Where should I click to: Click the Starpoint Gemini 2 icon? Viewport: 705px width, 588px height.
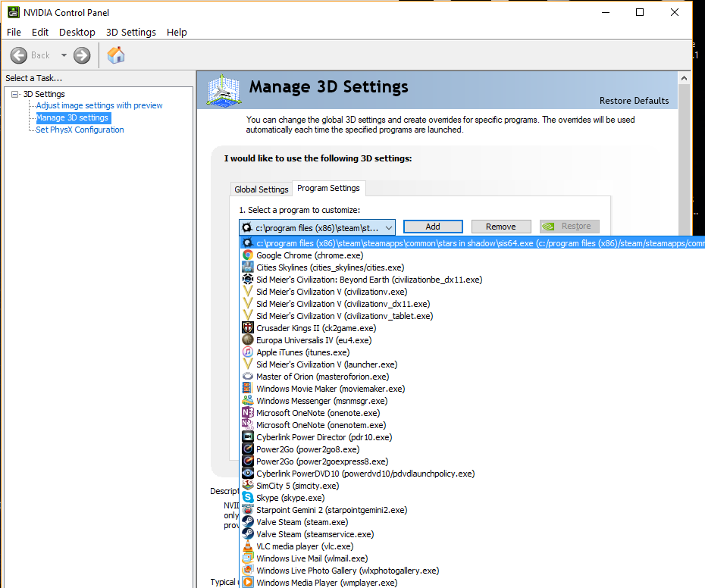click(248, 510)
